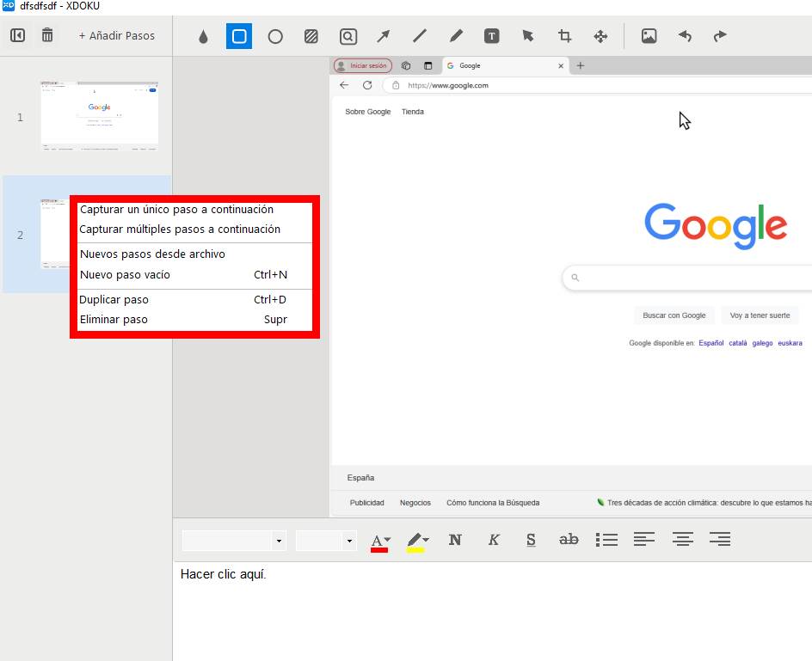Pick the text box tool
812x661 pixels.
tap(492, 36)
